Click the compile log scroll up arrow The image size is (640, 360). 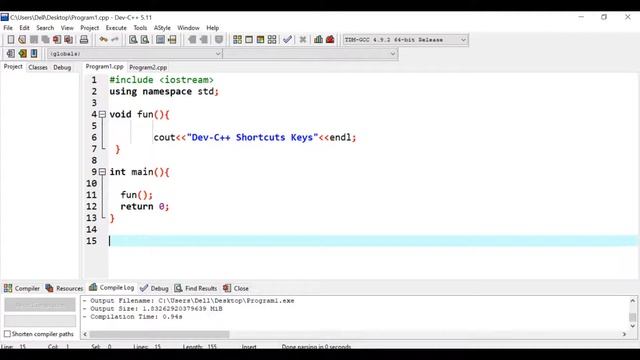tap(633, 301)
